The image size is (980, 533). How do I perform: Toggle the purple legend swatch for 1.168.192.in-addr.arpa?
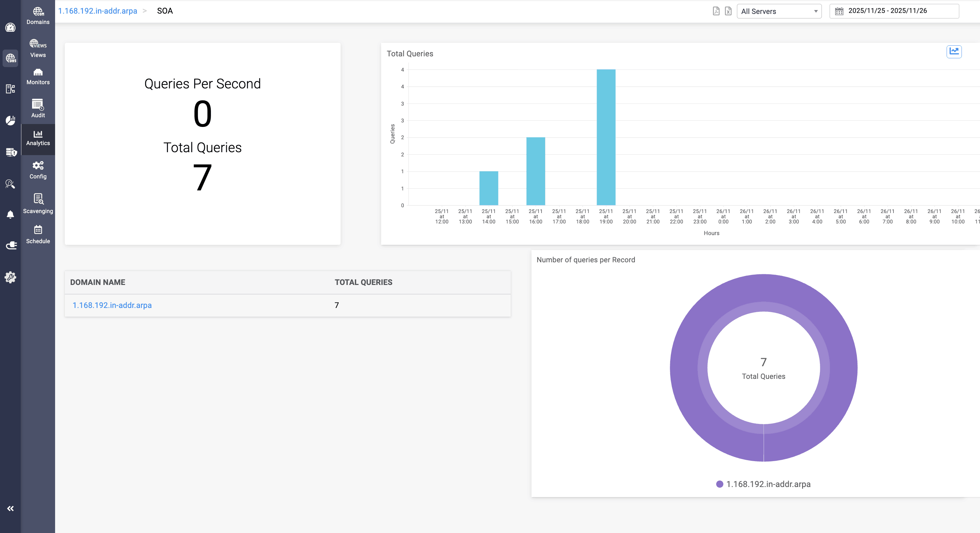coord(719,484)
